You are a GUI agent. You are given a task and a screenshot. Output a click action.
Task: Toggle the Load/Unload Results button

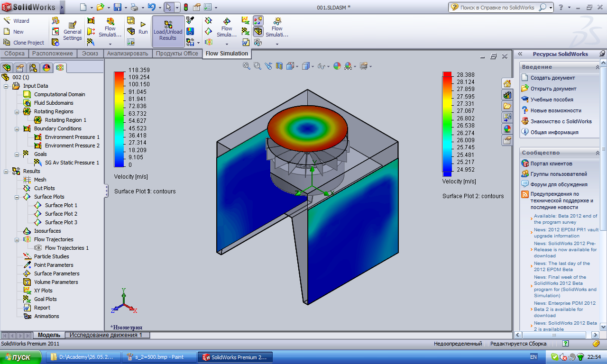[168, 31]
